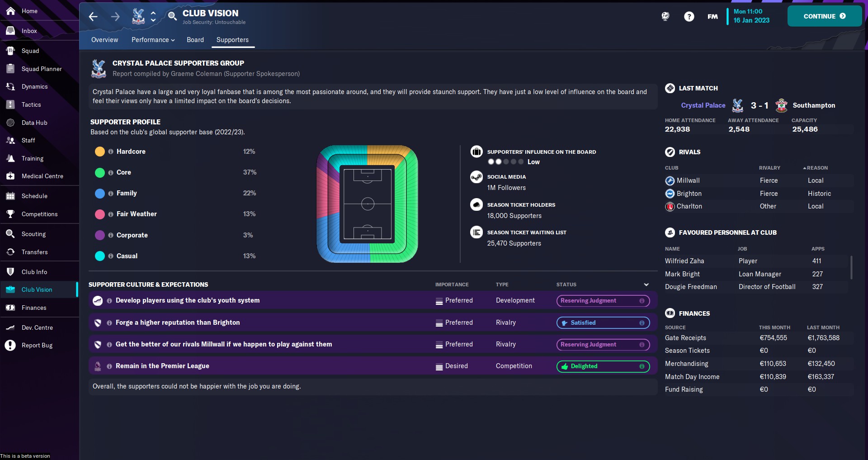Open the search magnifier icon
Image resolution: width=868 pixels, height=460 pixels.
click(172, 17)
